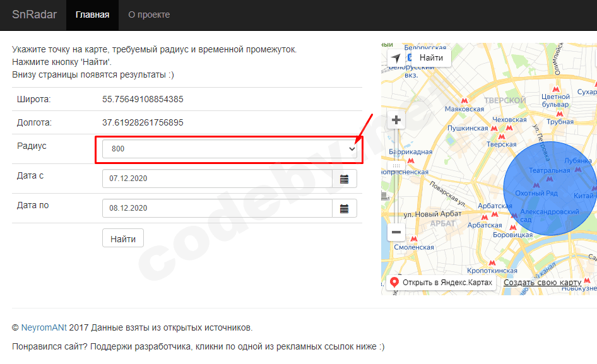Screen dimensions: 597x364
Task: Click the Александровский сад label on map
Action: tap(550, 216)
